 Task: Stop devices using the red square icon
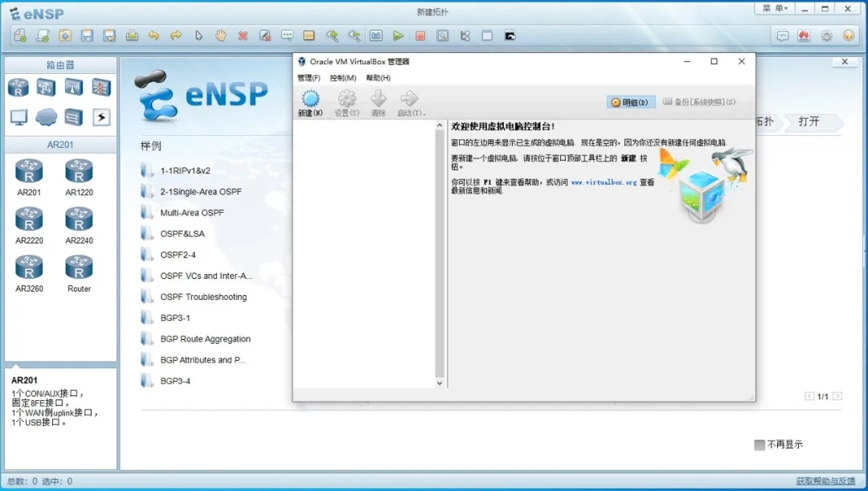pos(420,36)
